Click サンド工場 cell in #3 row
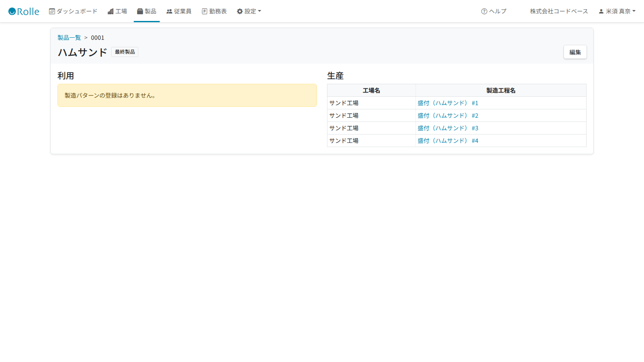This screenshot has height=362, width=644. coord(371,128)
